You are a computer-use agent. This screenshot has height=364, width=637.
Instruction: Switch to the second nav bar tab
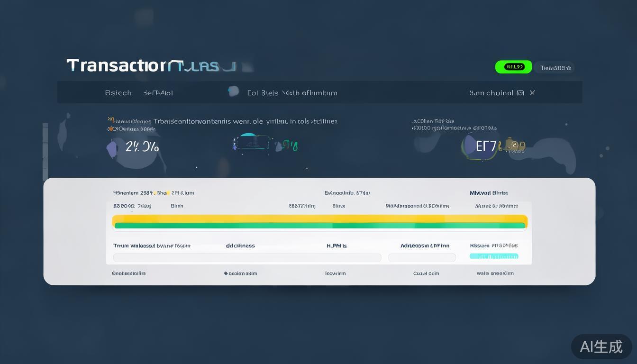click(158, 93)
